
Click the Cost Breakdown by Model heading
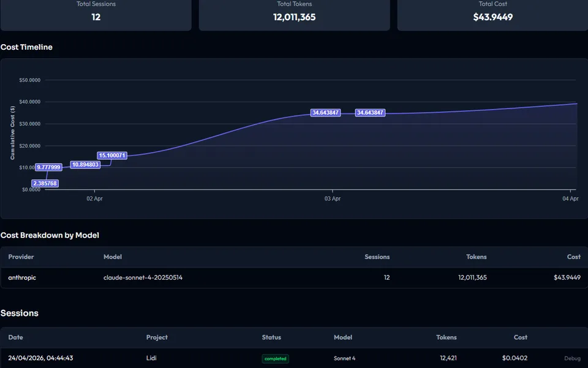50,235
